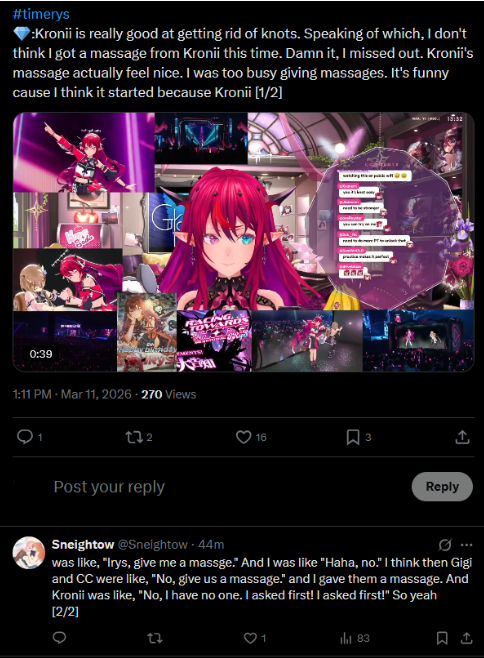Screen dimensions: 484x658
Task: Open the Grok explain icon on reply
Action: coord(445,545)
